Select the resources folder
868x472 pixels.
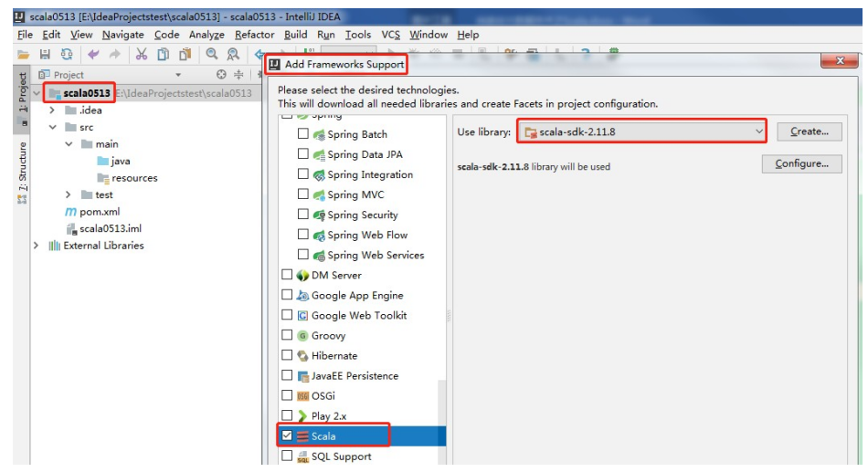[127, 178]
